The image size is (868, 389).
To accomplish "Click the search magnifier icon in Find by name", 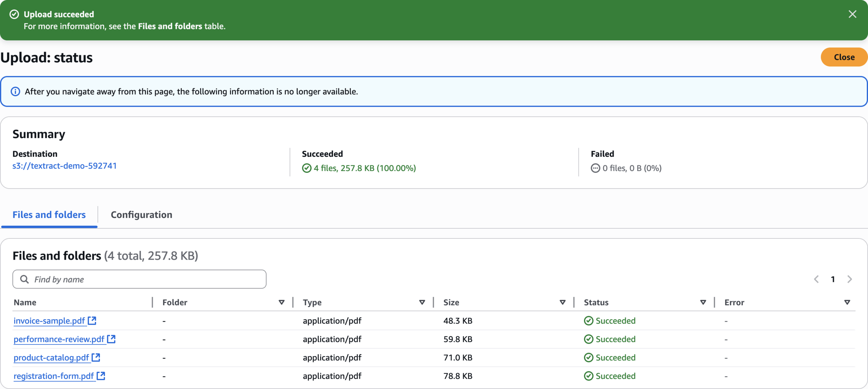I will pyautogui.click(x=24, y=279).
